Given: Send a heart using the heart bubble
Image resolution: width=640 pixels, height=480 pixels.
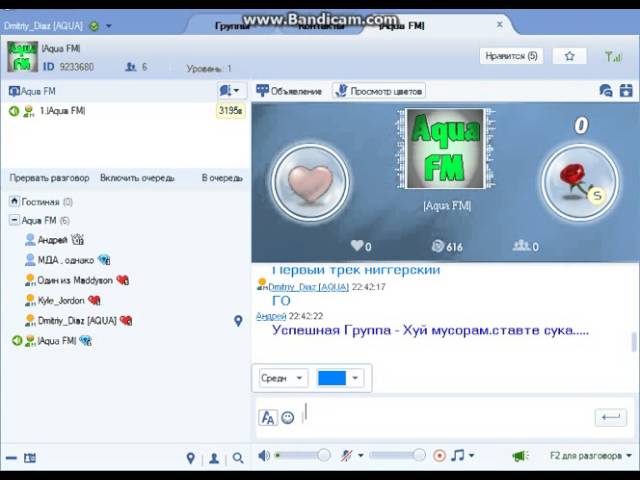Looking at the screenshot, I should (x=310, y=182).
